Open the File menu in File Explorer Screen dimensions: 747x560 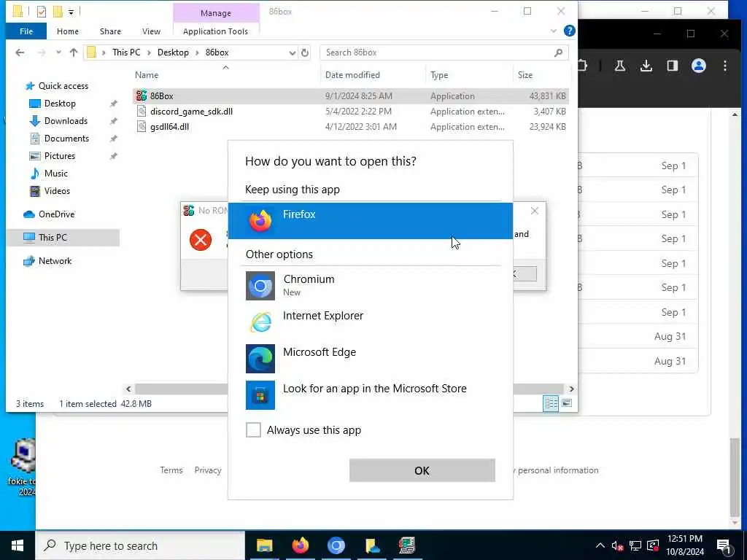point(26,31)
